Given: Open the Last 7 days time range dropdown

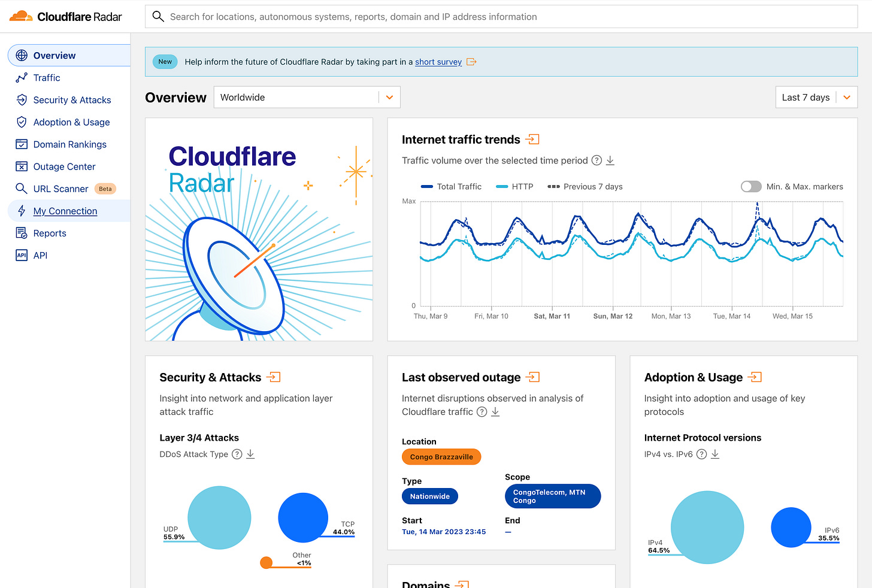Looking at the screenshot, I should (816, 97).
